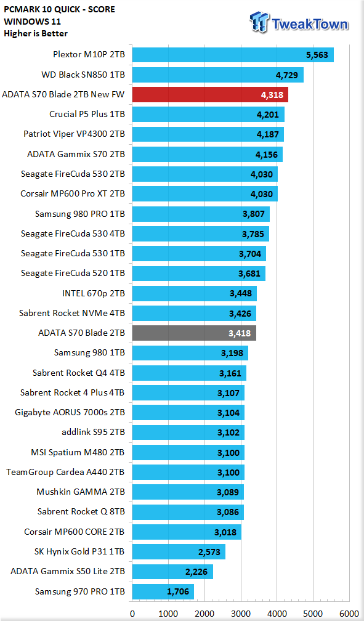Click the 4,318 score on red bar
Screen dimensions: 364x621
click(272, 95)
